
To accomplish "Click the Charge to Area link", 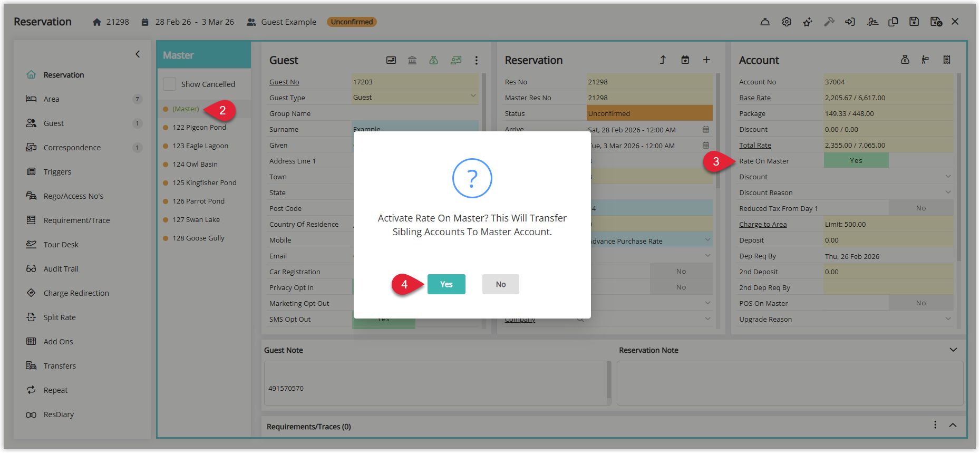I will pos(763,225).
